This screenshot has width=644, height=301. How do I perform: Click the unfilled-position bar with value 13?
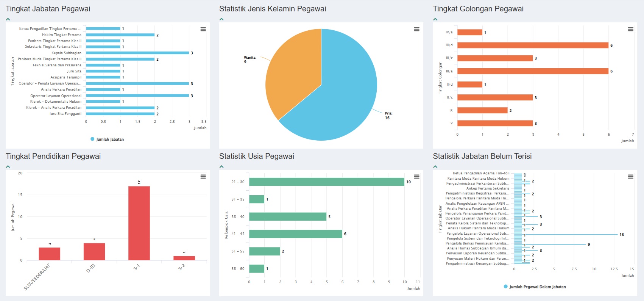pos(566,235)
